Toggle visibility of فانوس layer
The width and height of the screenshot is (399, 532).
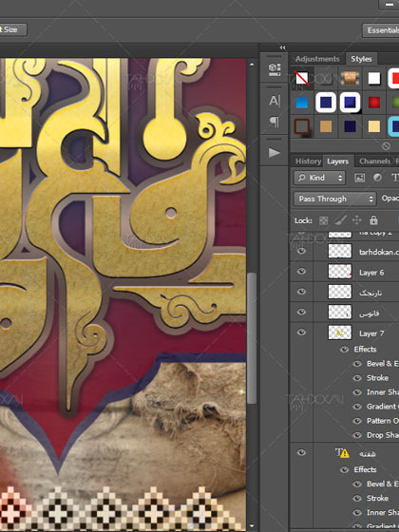[x=301, y=313]
